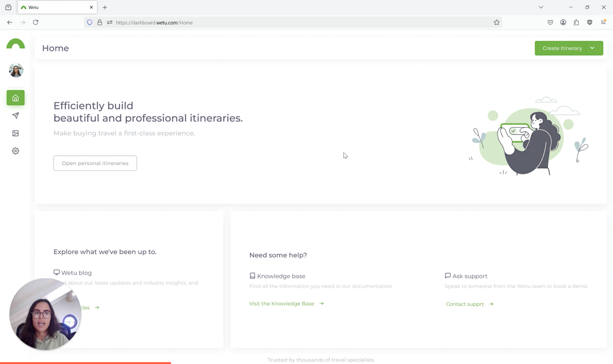The image size is (613, 364).
Task: Expand the Create Itinerary dropdown arrow
Action: [x=593, y=48]
